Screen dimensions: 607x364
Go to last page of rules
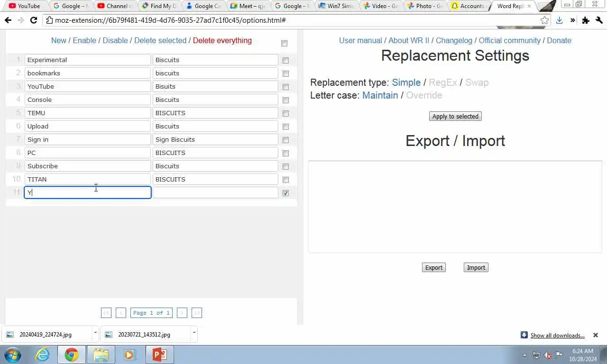(197, 313)
